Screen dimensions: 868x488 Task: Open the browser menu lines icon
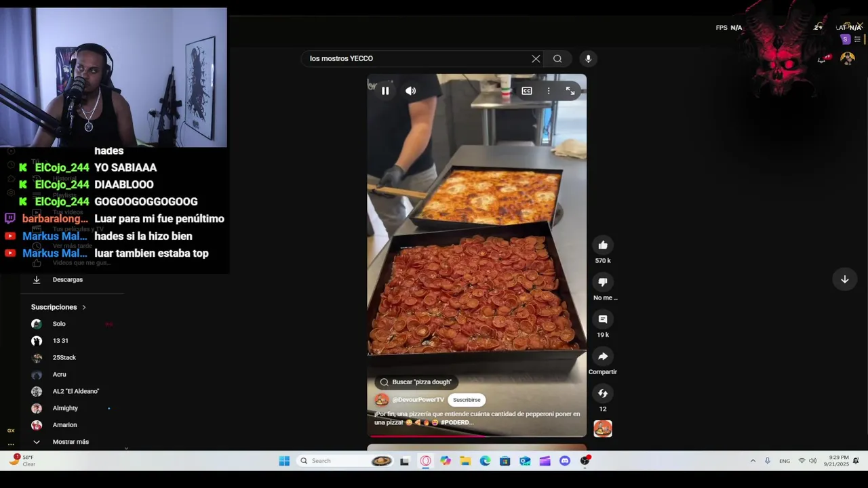[858, 39]
